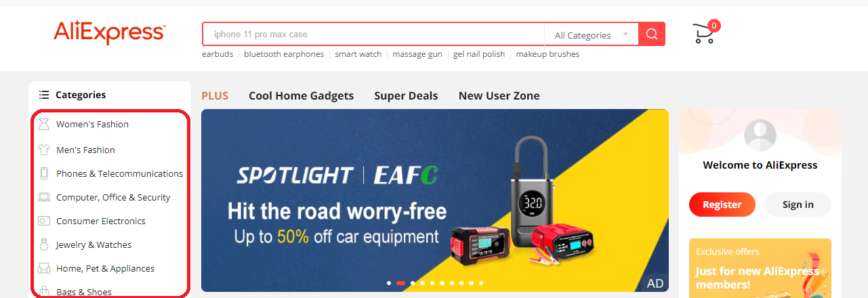Select the Men's Fashion shirt icon
Viewport: 868px width, 298px height.
point(44,150)
